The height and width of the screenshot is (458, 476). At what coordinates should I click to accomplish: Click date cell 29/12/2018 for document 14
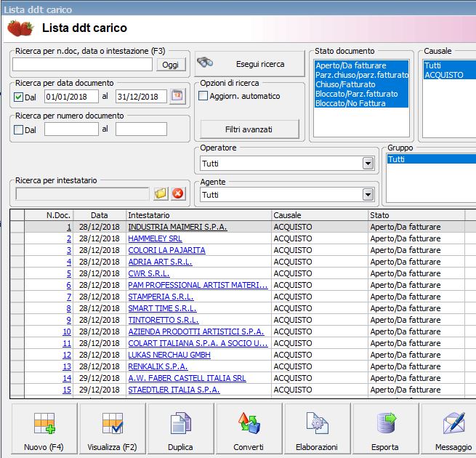click(x=100, y=378)
